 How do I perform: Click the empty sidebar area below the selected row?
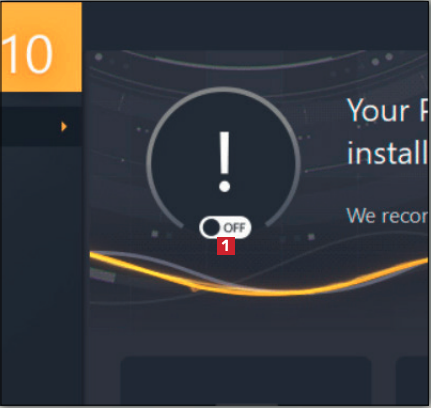coord(41,273)
